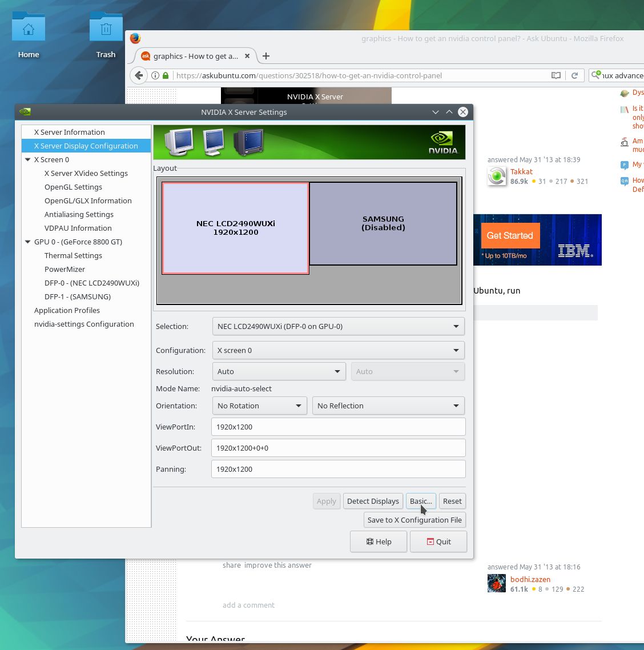This screenshot has width=644, height=650.
Task: Click improve this answer link
Action: (x=277, y=565)
